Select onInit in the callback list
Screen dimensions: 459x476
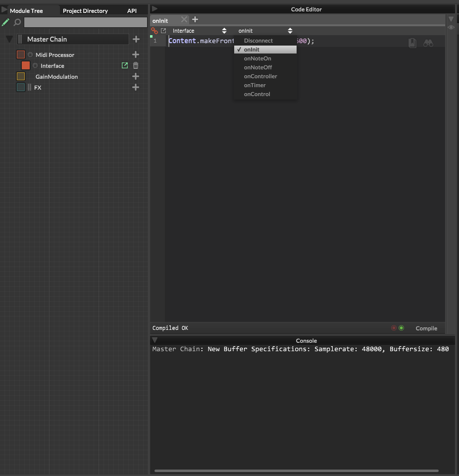click(265, 50)
